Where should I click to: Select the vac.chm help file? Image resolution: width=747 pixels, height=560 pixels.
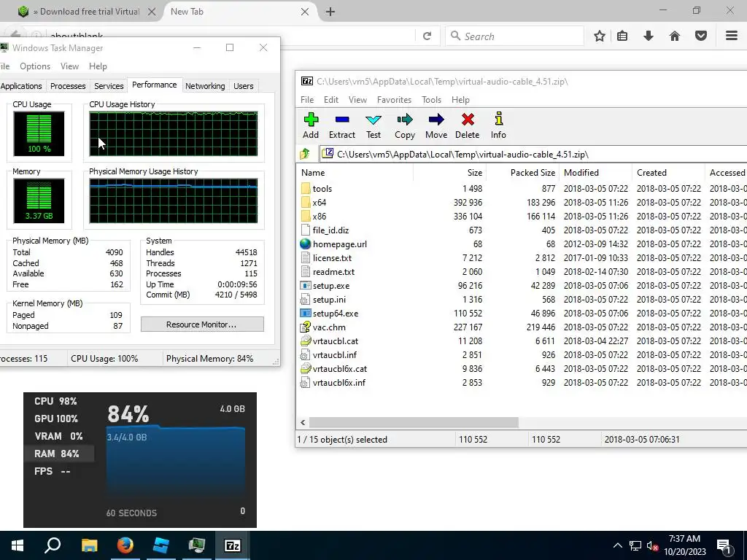coord(323,327)
